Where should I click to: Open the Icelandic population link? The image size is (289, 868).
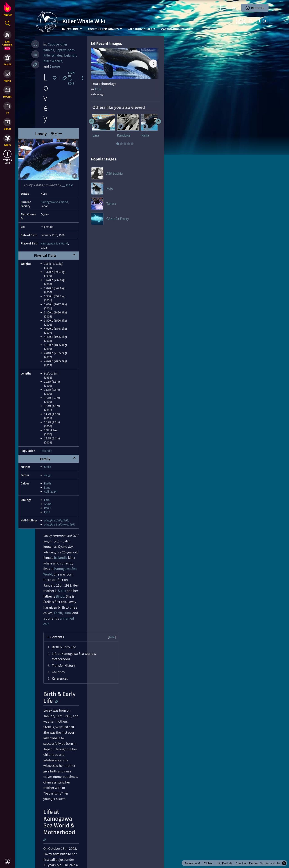[46, 450]
